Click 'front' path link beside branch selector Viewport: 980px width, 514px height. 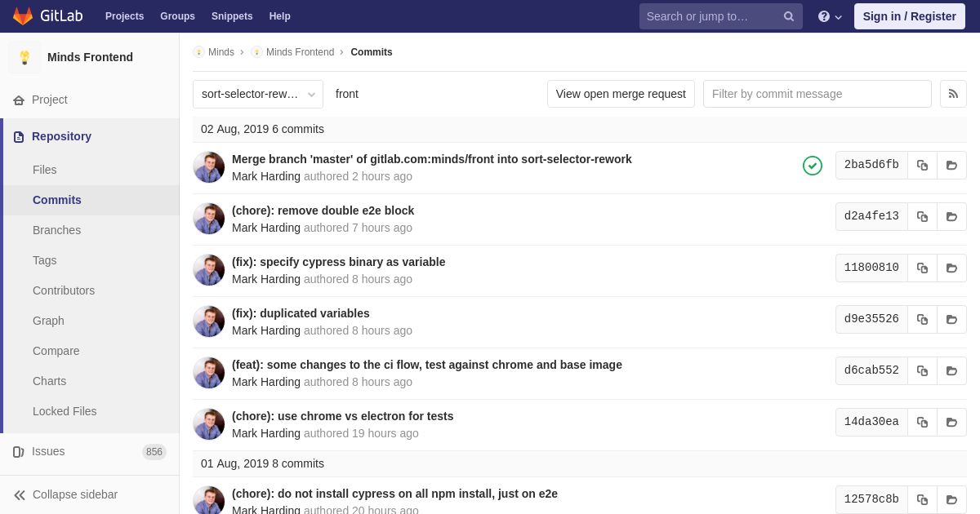(347, 94)
